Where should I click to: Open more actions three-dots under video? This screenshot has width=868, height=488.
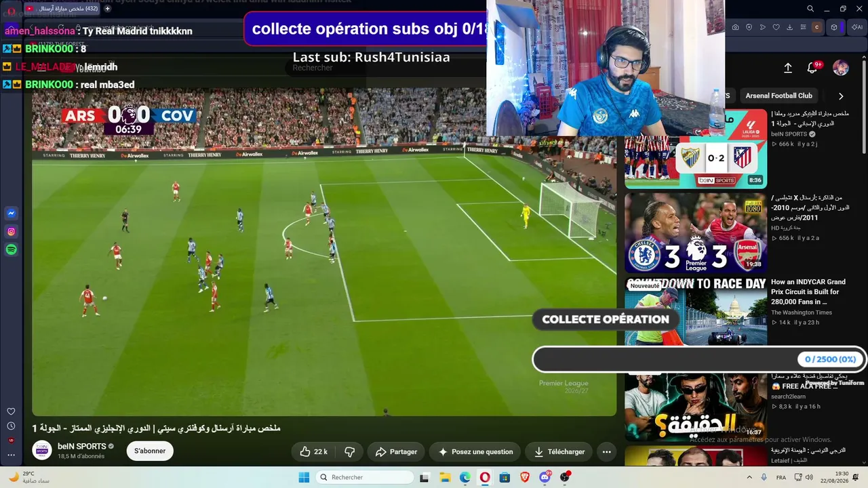click(x=607, y=451)
